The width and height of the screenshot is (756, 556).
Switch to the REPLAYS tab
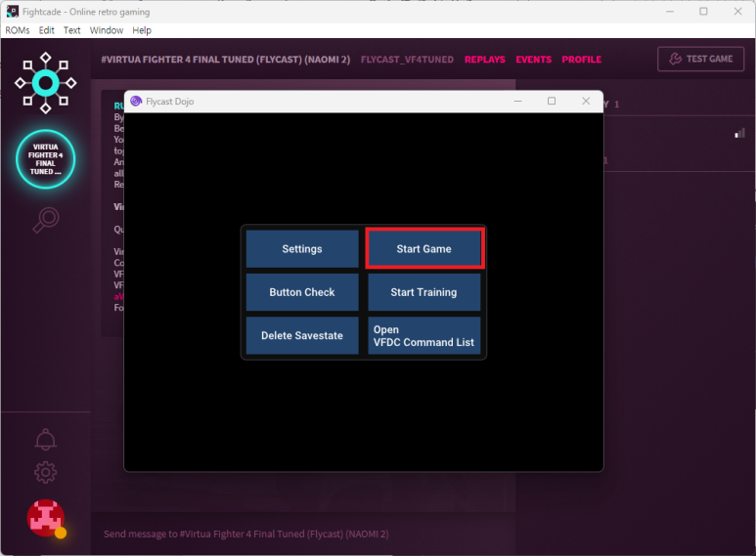tap(484, 60)
